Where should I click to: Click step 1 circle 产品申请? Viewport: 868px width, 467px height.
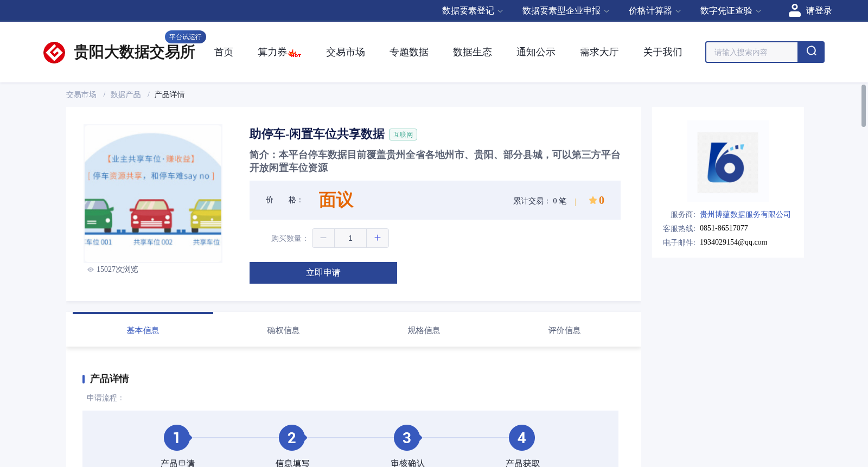(177, 438)
